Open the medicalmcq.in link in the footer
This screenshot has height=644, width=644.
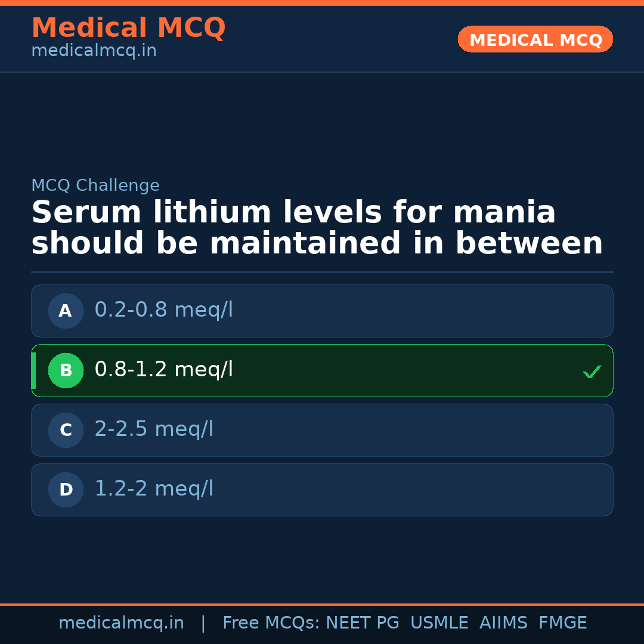tap(121, 623)
